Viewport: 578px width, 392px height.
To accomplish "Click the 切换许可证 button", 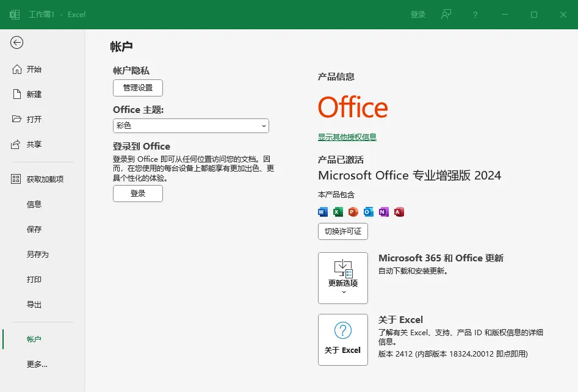I will coord(343,231).
